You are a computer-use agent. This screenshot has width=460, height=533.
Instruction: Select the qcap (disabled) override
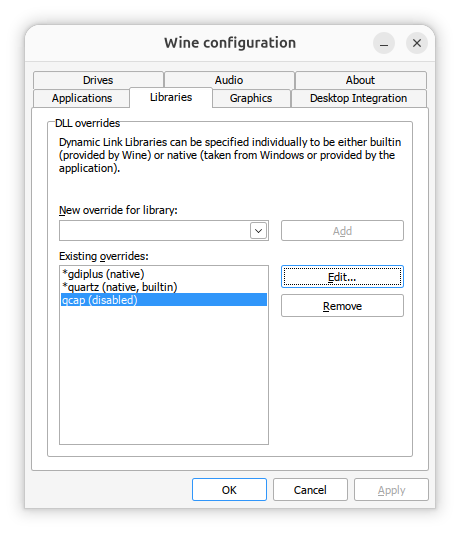pos(164,300)
